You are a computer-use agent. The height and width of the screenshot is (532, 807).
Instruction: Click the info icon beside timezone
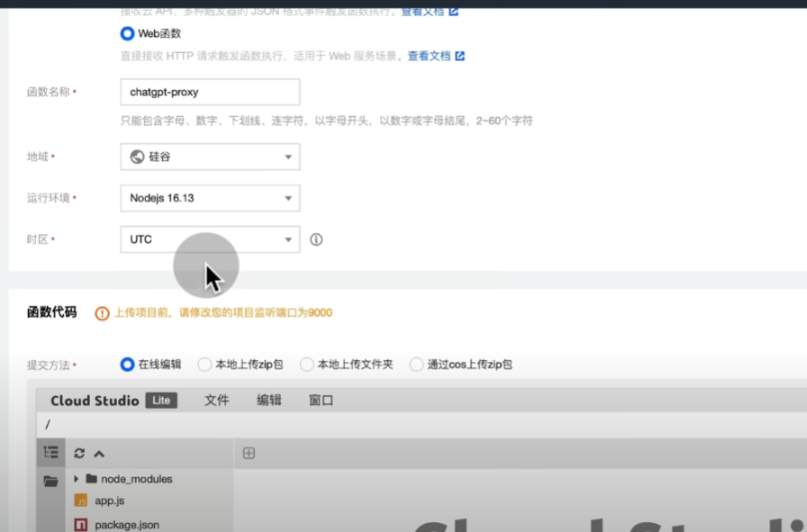click(316, 239)
